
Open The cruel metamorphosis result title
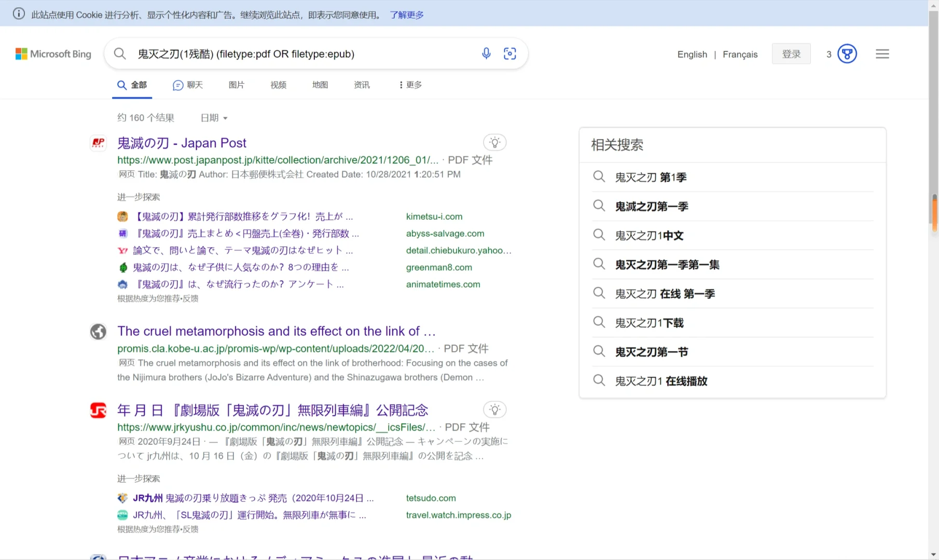276,331
